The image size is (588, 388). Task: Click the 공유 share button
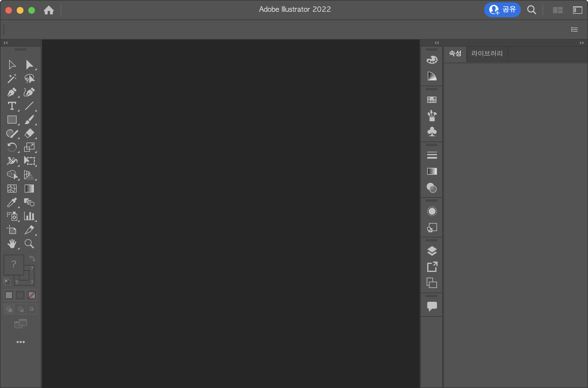(x=502, y=10)
